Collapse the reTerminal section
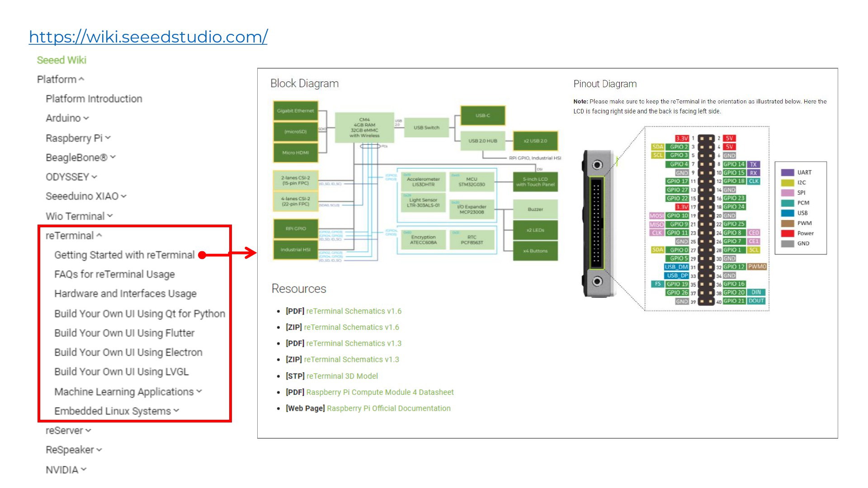This screenshot has width=868, height=488. 74,235
